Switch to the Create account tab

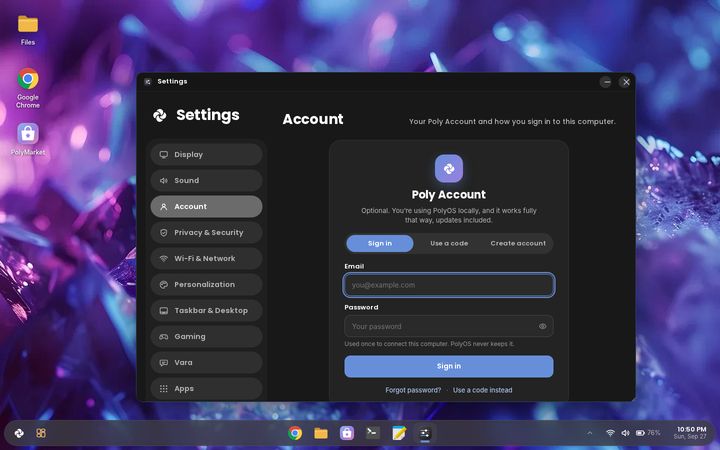click(518, 243)
